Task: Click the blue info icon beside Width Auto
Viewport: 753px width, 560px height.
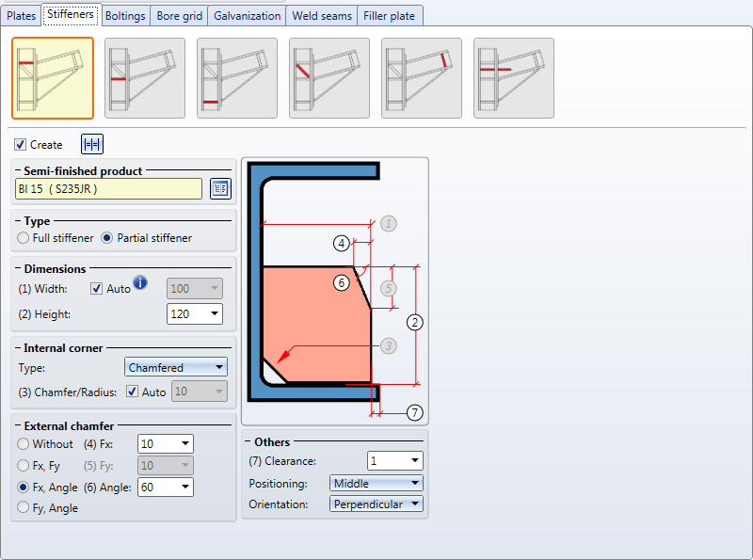Action: pyautogui.click(x=140, y=282)
